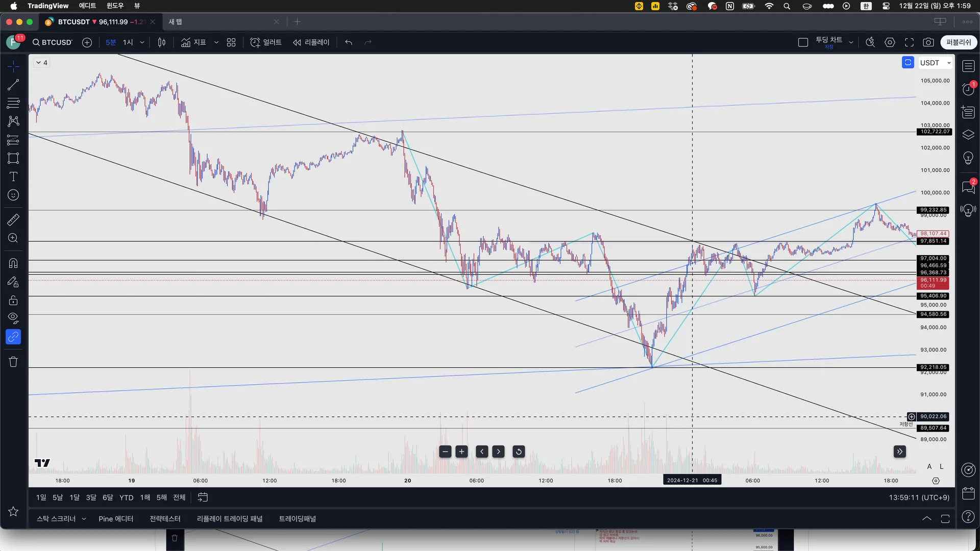Open the Alerts panel in right sidebar
The width and height of the screenshot is (980, 551).
[968, 89]
